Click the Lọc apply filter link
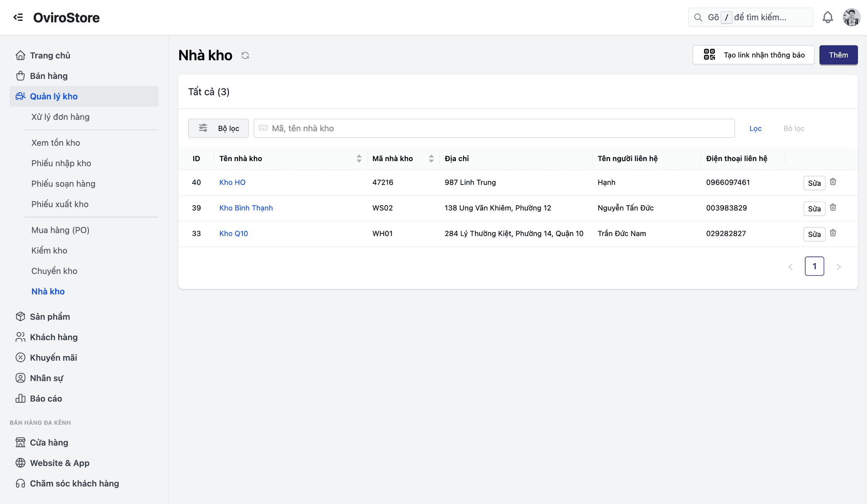Screen dimensions: 867x504 click(755, 129)
